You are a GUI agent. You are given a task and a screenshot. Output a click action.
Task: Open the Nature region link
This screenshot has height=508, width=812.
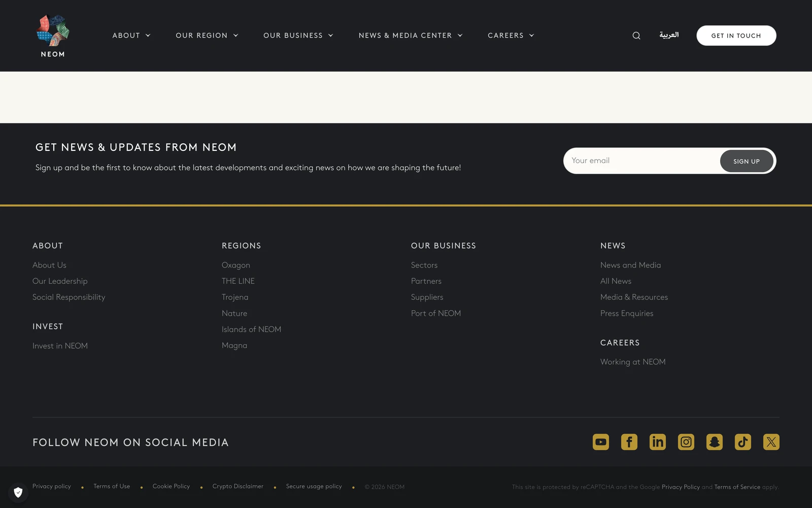point(234,313)
